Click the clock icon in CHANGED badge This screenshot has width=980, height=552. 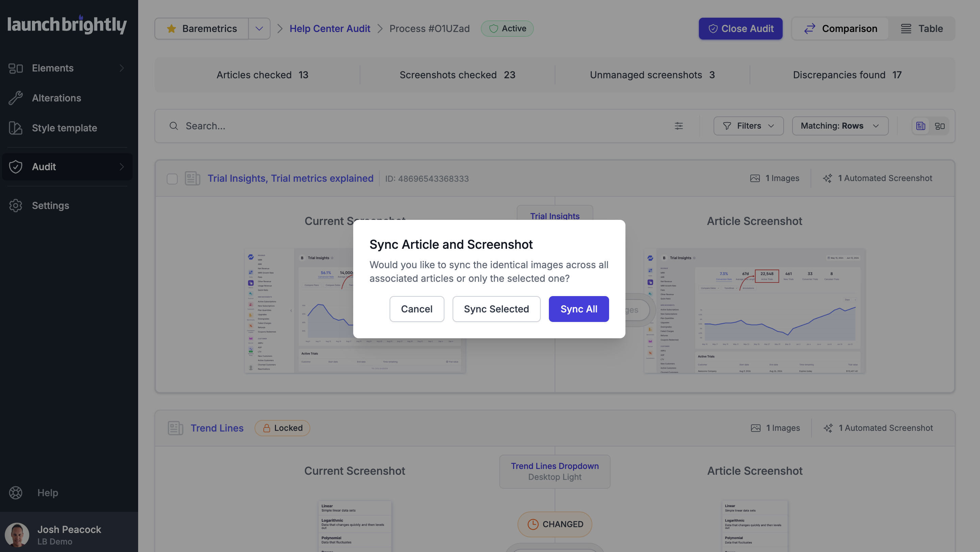[x=533, y=524]
